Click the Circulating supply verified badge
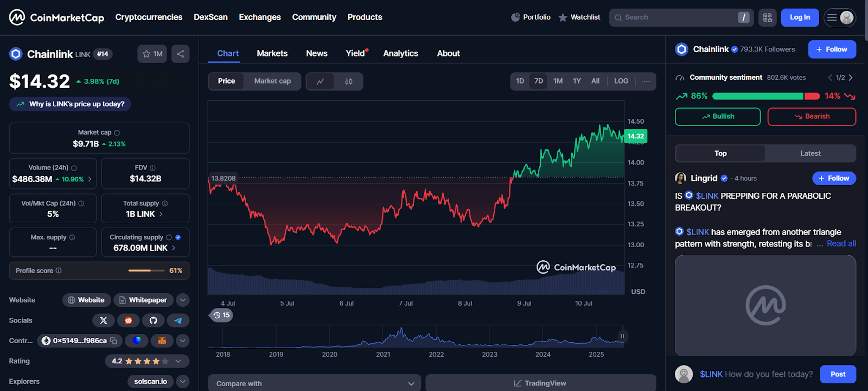The image size is (868, 391). coord(178,237)
